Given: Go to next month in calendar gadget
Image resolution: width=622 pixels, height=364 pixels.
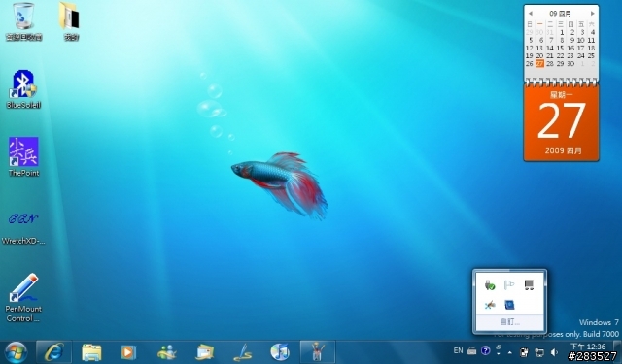Looking at the screenshot, I should pyautogui.click(x=592, y=14).
